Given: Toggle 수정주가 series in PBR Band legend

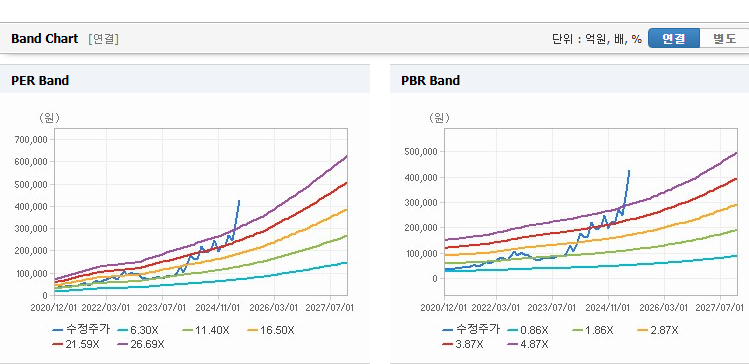Looking at the screenshot, I should [x=471, y=330].
